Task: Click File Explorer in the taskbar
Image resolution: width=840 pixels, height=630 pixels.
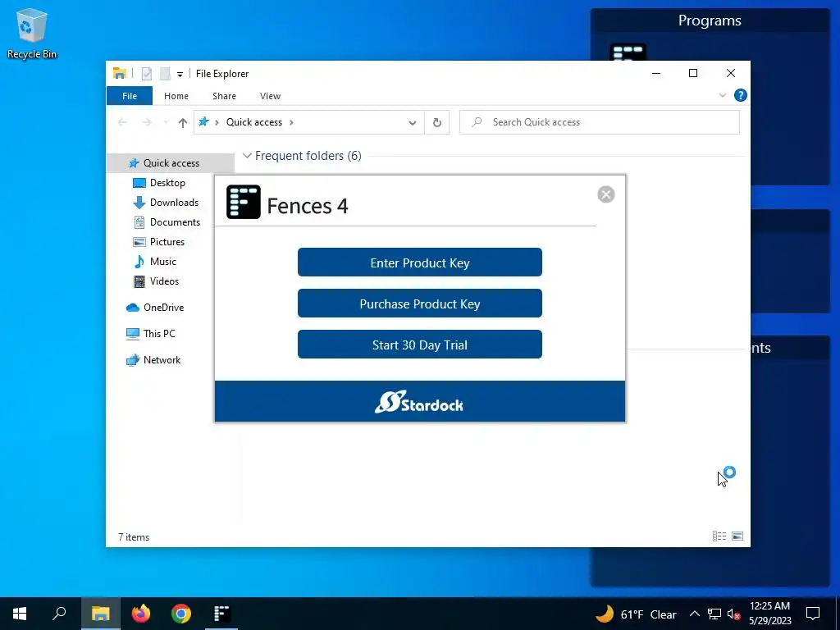Action: [101, 614]
